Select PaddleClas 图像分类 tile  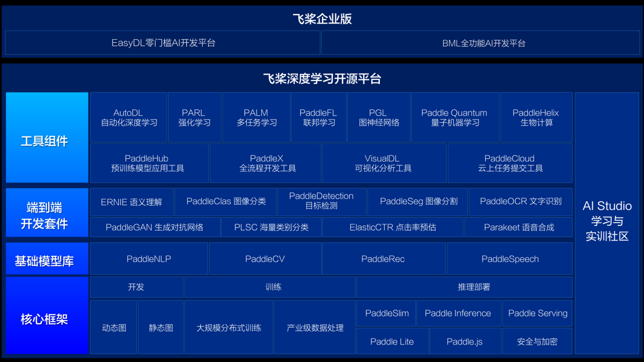[x=226, y=202]
